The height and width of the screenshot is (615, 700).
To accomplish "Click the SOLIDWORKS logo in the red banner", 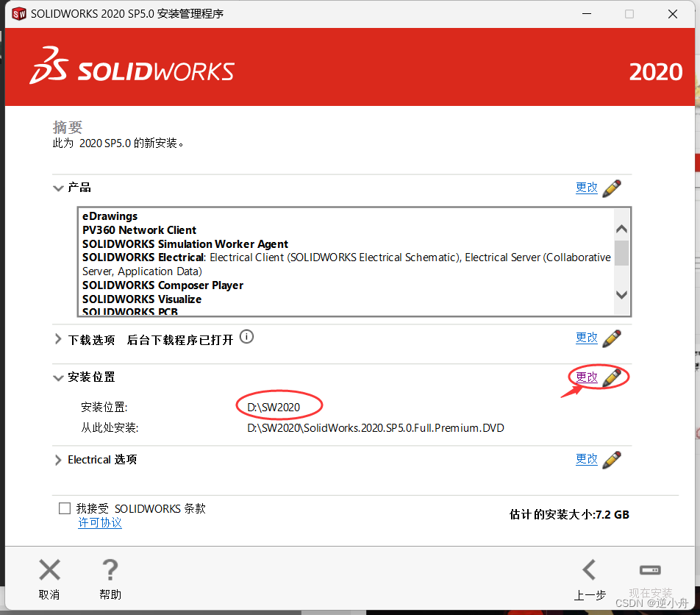I will click(x=132, y=66).
